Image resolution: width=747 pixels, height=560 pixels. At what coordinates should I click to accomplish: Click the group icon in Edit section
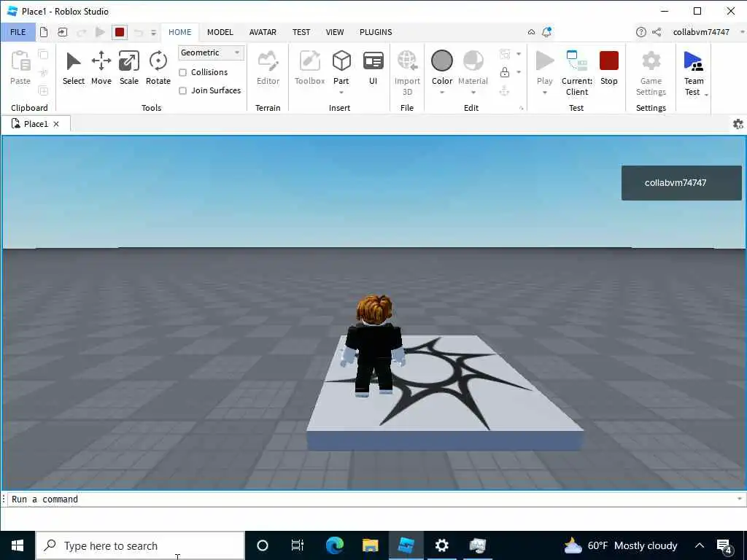click(x=505, y=54)
